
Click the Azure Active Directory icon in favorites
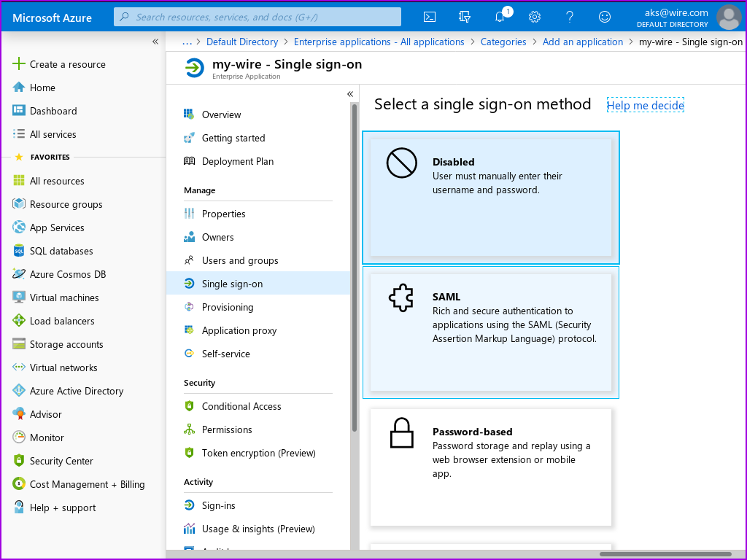(19, 391)
